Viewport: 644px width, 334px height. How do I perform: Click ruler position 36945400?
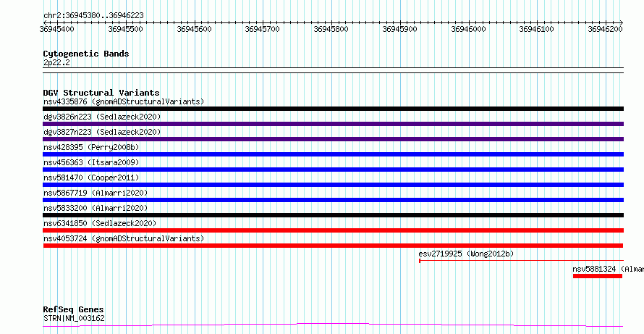tap(57, 29)
